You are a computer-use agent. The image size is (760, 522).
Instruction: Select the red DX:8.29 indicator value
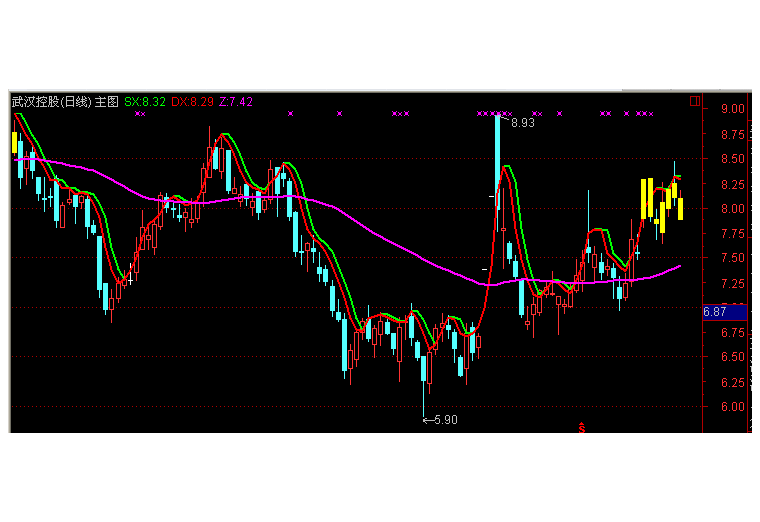(x=192, y=101)
